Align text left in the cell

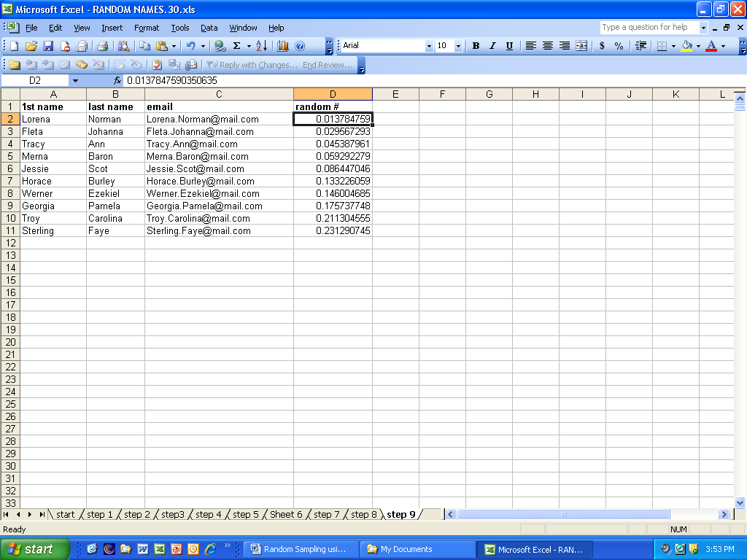531,46
